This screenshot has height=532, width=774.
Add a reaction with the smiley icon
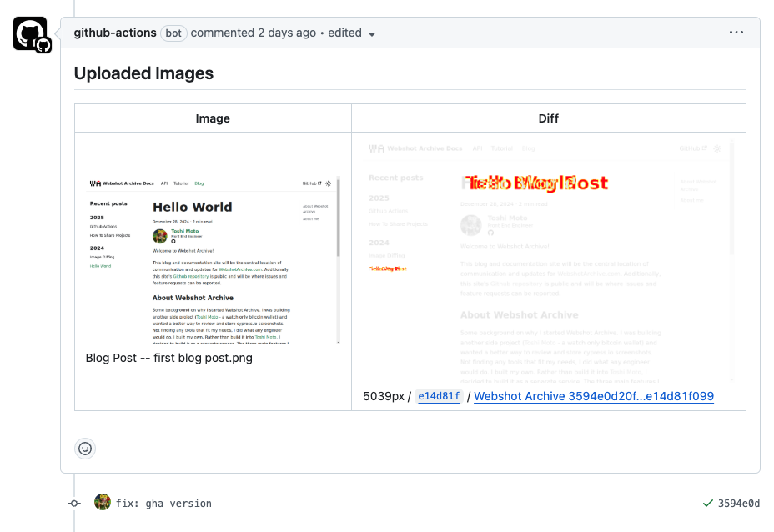(x=85, y=449)
